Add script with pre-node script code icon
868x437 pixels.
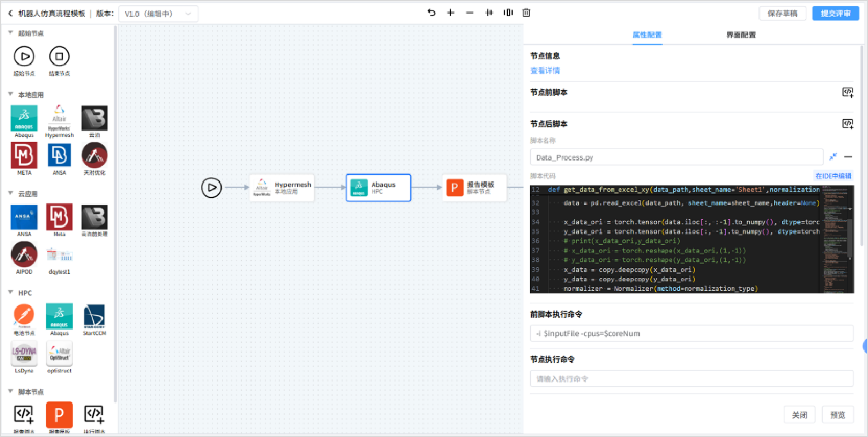tap(848, 92)
